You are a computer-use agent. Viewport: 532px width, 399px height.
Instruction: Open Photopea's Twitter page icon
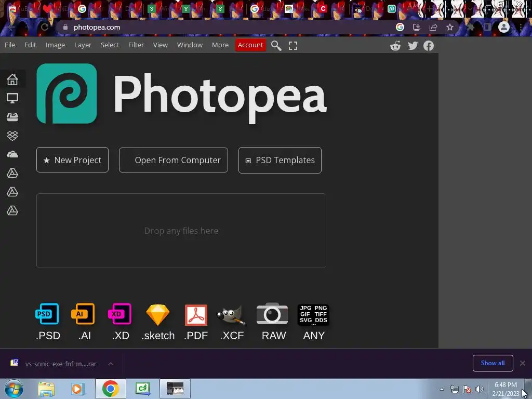pyautogui.click(x=413, y=46)
